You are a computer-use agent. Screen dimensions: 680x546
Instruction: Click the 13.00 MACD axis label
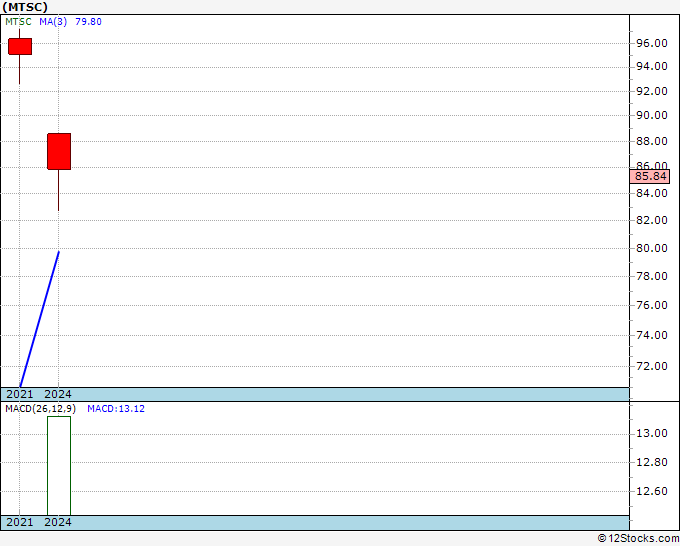click(651, 434)
